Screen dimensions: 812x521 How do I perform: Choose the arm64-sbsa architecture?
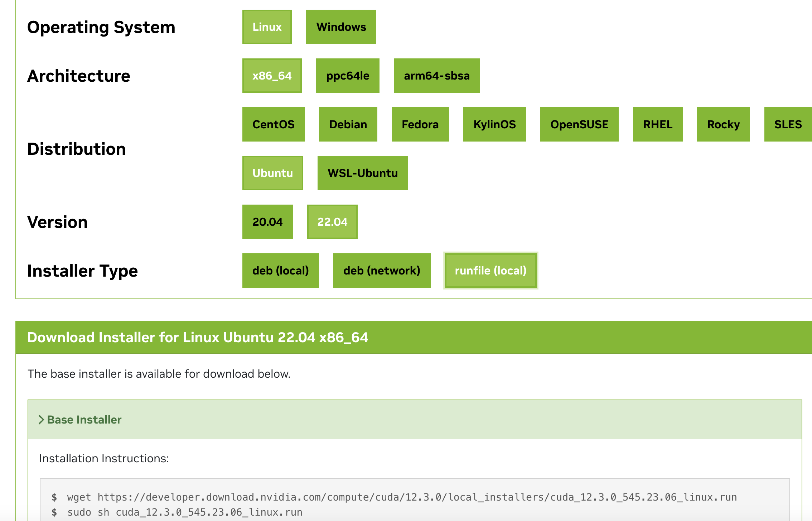coord(436,76)
